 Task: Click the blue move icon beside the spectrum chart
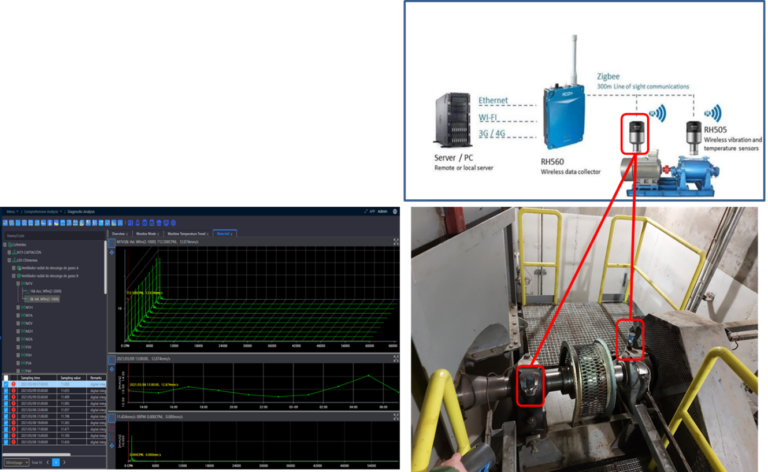[112, 446]
